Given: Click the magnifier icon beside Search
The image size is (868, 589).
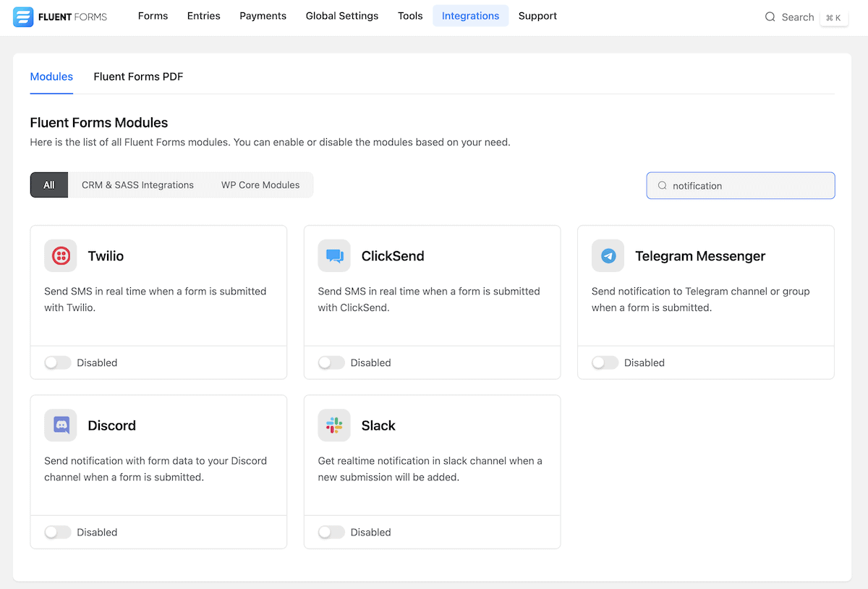Looking at the screenshot, I should (770, 17).
